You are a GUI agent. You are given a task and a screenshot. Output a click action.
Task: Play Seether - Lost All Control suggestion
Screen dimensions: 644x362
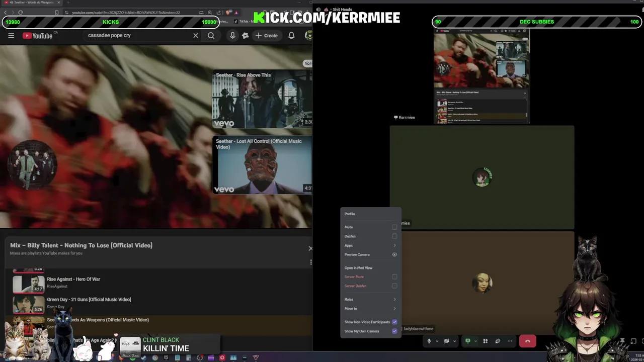click(262, 165)
